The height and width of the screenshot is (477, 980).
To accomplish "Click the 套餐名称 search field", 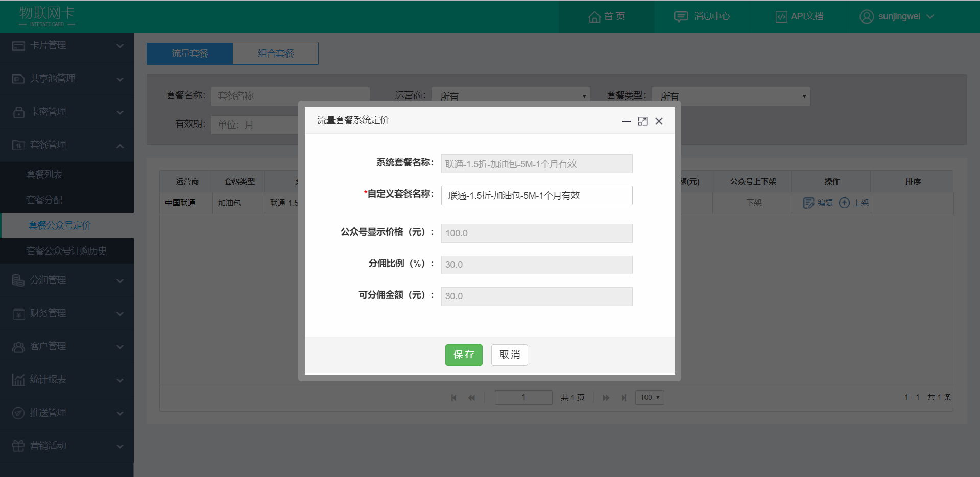I will 291,96.
